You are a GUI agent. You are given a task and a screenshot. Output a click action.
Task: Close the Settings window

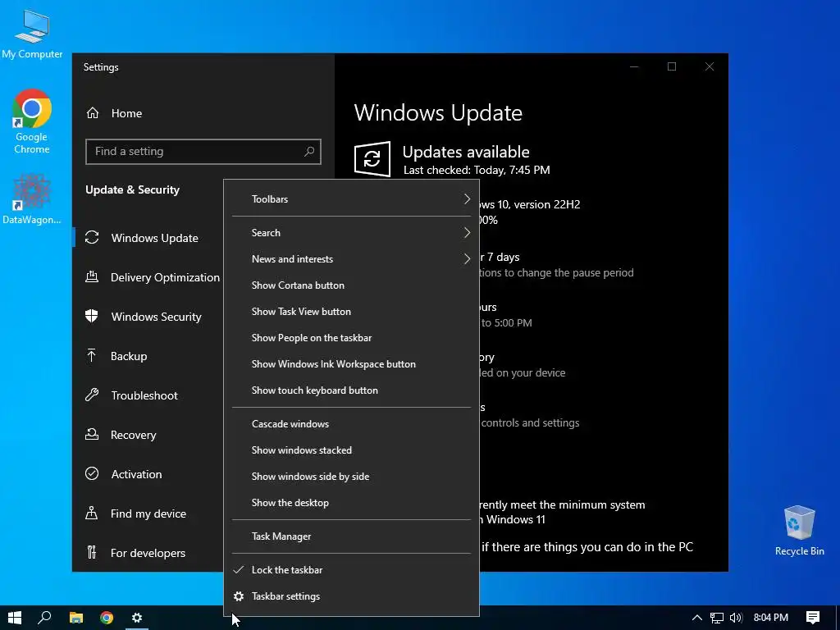coord(710,66)
